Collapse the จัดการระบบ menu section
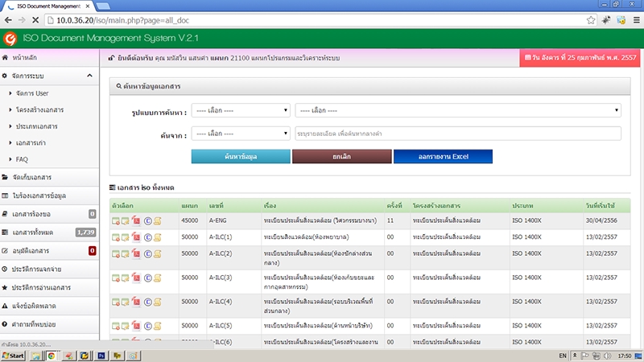This screenshot has width=644, height=362. point(49,76)
